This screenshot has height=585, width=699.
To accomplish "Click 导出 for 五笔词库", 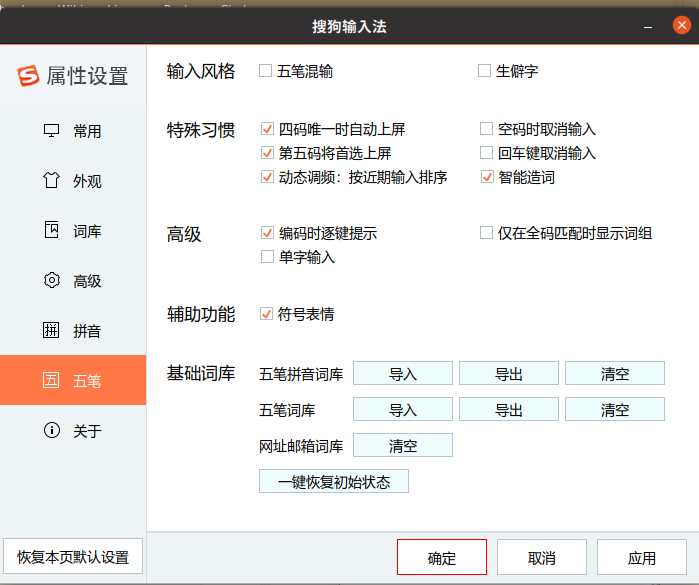I will click(x=509, y=409).
